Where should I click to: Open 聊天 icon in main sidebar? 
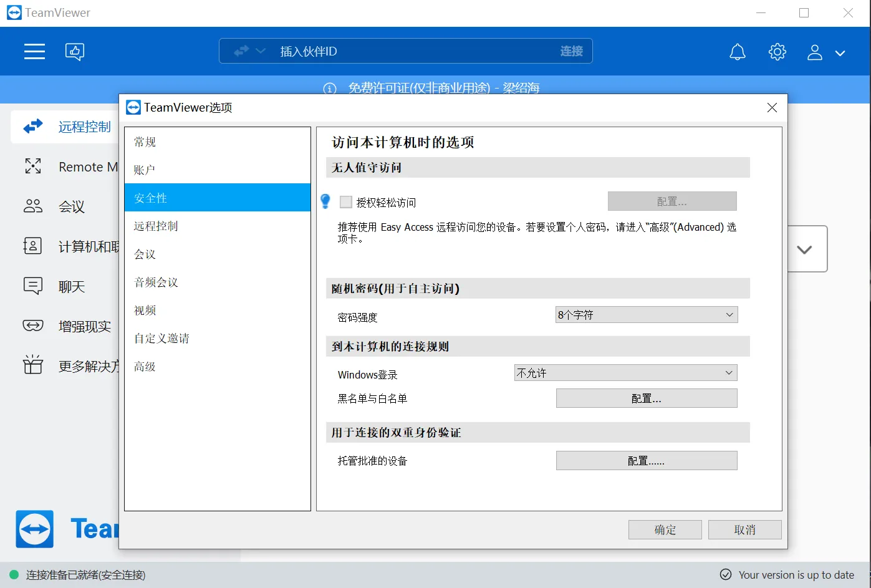[x=33, y=286]
